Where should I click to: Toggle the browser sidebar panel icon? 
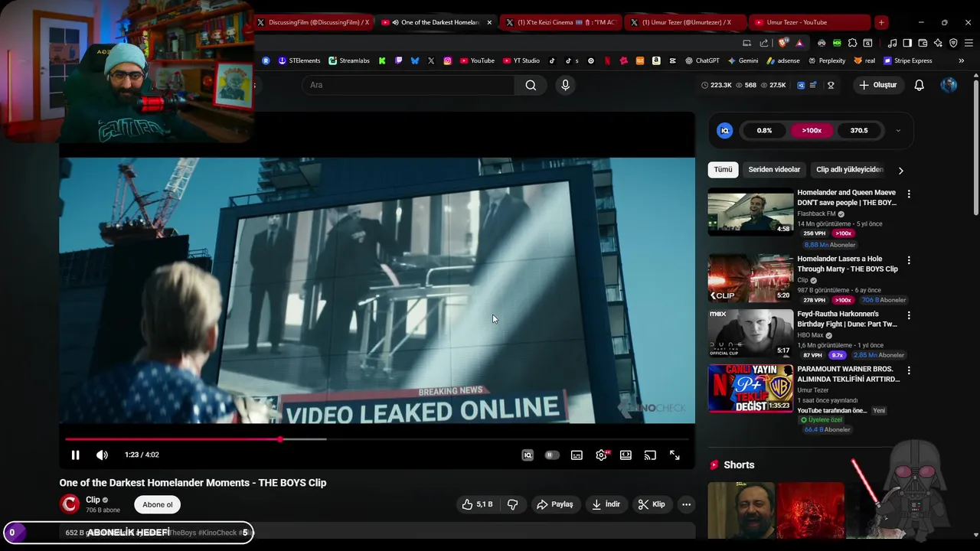click(907, 43)
